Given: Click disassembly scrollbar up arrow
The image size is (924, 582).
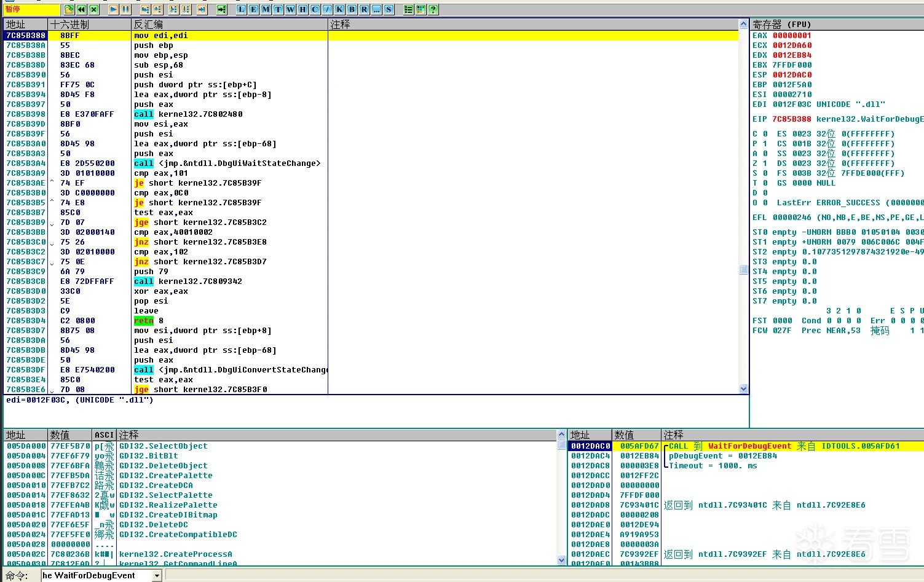Looking at the screenshot, I should 744,25.
